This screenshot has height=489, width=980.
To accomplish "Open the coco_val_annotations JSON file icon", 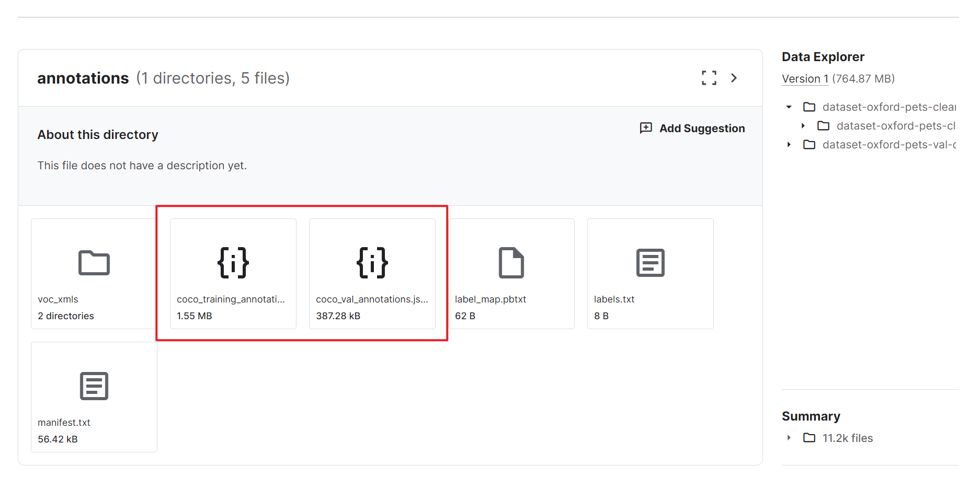I will point(372,263).
